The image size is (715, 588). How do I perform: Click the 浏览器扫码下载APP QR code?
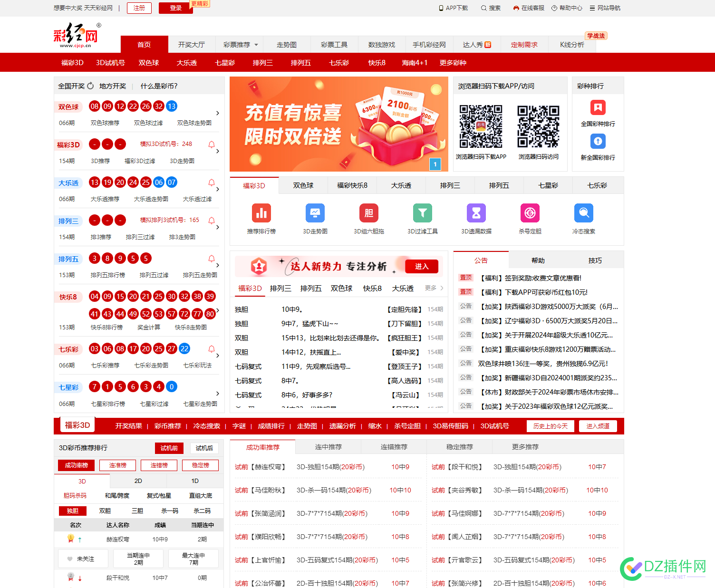[x=481, y=126]
